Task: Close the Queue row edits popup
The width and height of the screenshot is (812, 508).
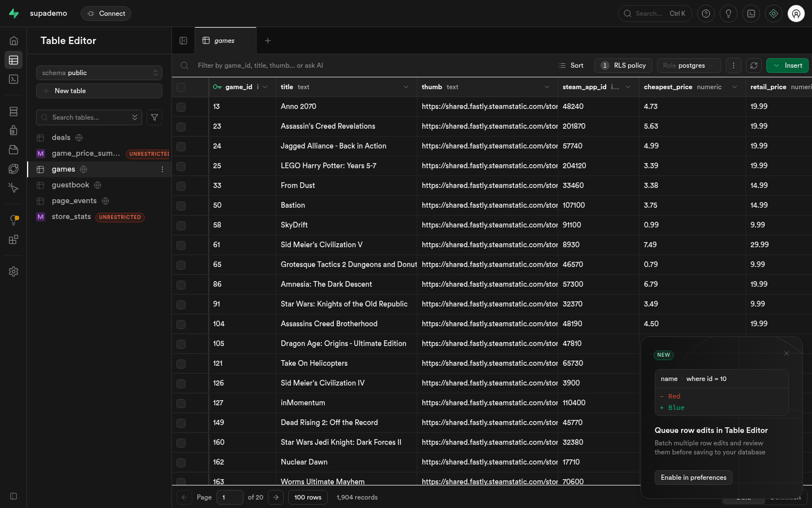Action: (787, 353)
